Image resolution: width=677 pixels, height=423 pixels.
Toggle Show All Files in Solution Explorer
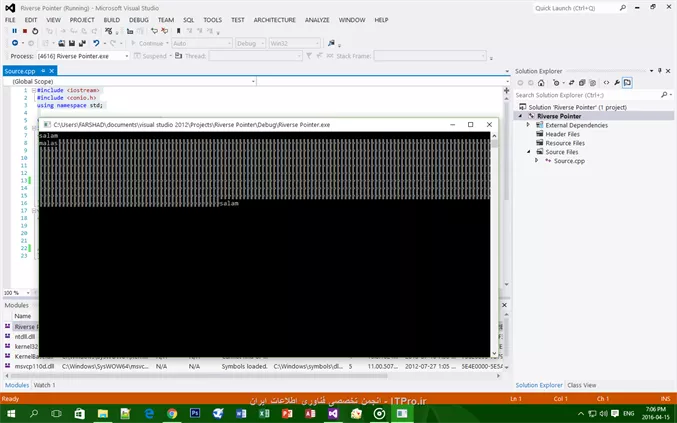592,83
